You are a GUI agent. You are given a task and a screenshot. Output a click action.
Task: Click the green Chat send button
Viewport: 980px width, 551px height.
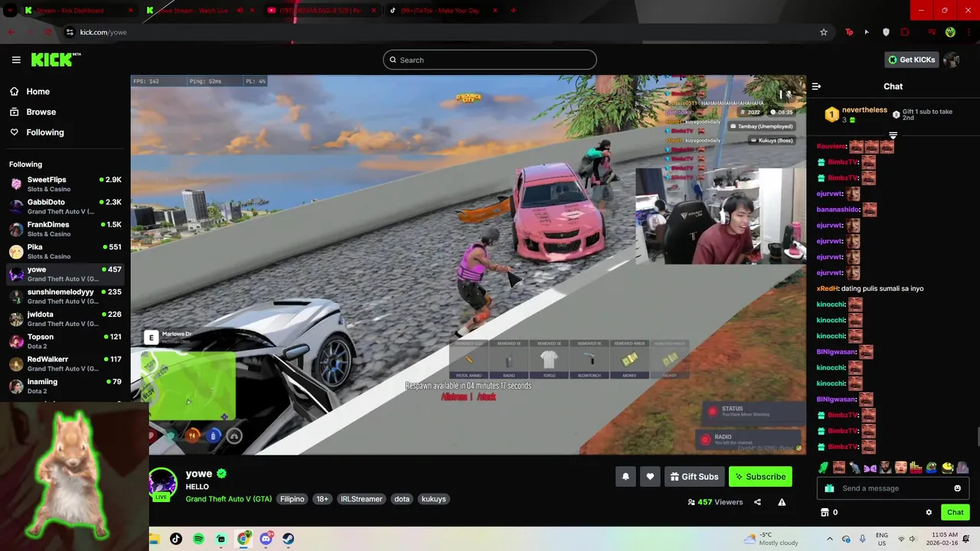coord(955,512)
